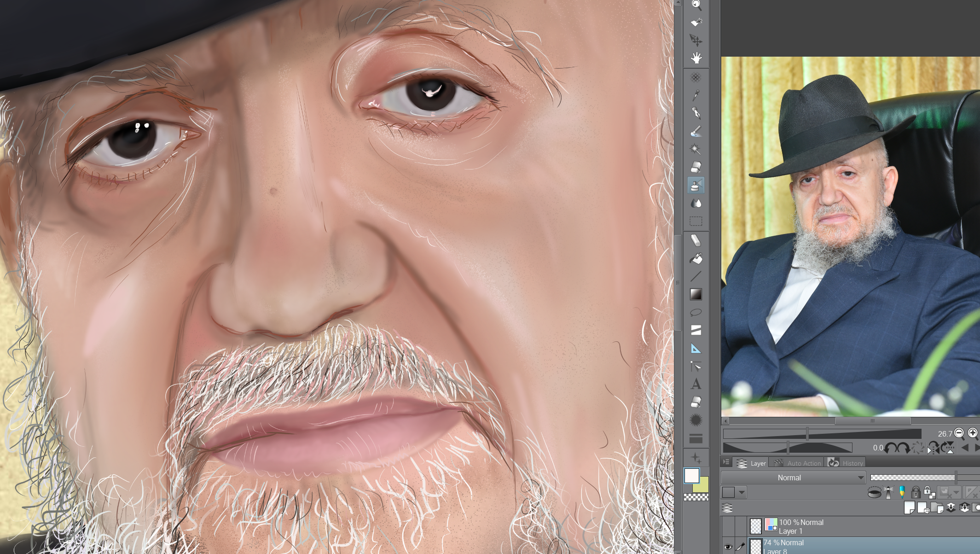Screen dimensions: 980x554
Task: Select the Pen tool
Action: [696, 113]
